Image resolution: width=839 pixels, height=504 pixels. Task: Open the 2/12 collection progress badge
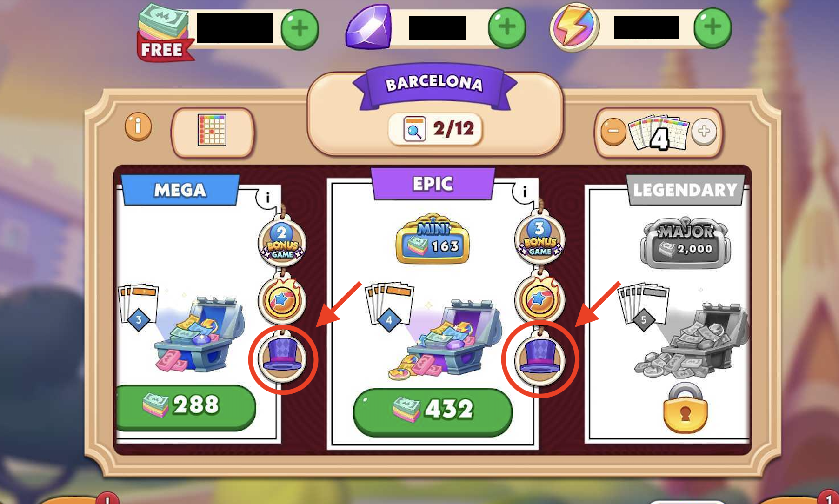[435, 129]
